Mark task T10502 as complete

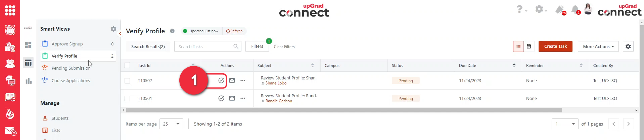tap(221, 80)
